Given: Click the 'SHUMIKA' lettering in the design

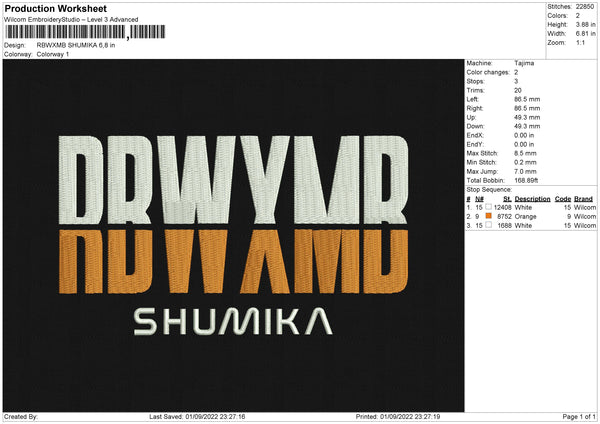Looking at the screenshot, I should coord(233,321).
